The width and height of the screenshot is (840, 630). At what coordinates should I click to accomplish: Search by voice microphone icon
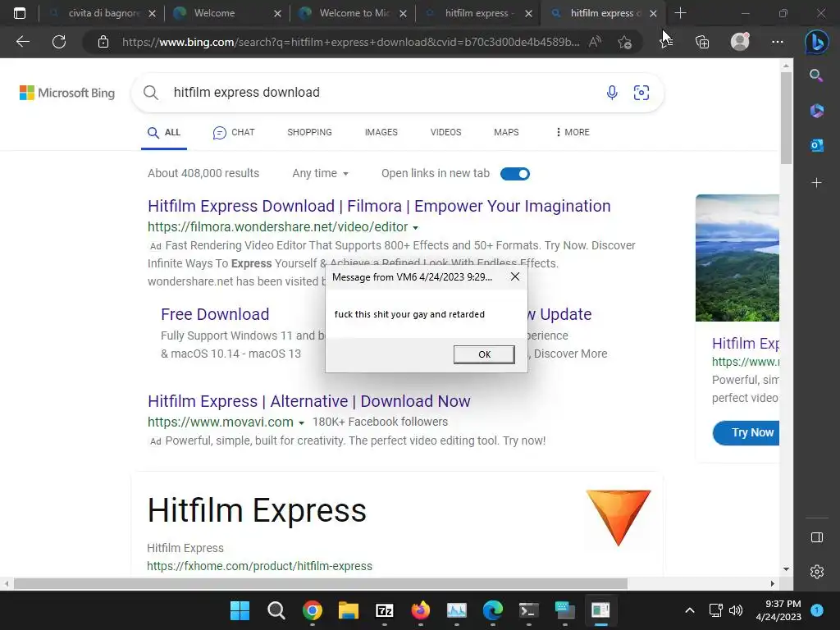[x=612, y=93]
